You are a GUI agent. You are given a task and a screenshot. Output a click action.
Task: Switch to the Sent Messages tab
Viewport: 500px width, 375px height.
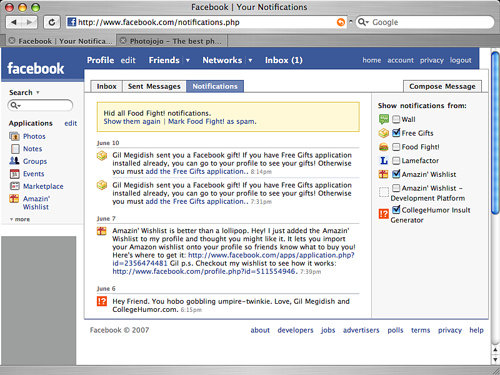coord(154,86)
